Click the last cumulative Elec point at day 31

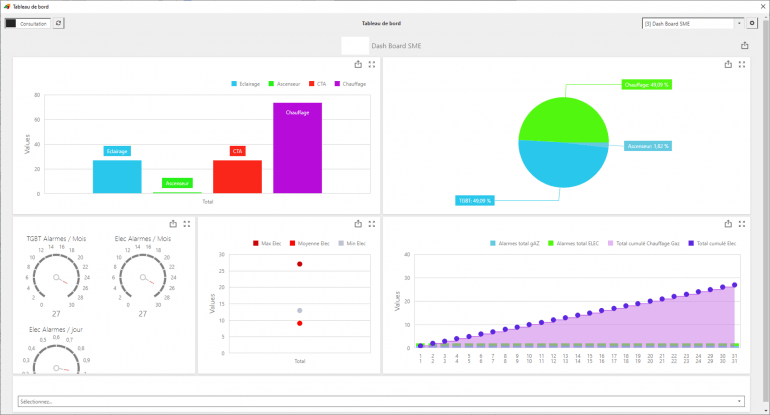pyautogui.click(x=735, y=285)
